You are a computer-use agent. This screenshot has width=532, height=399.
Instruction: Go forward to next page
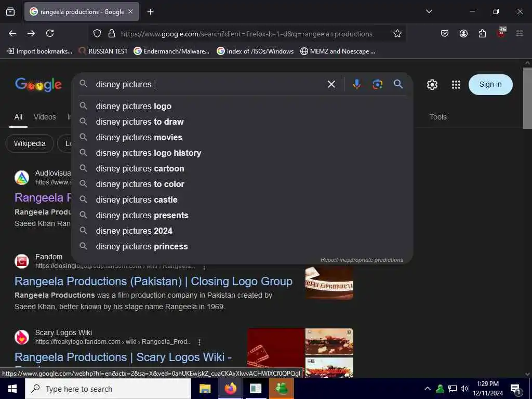[31, 33]
